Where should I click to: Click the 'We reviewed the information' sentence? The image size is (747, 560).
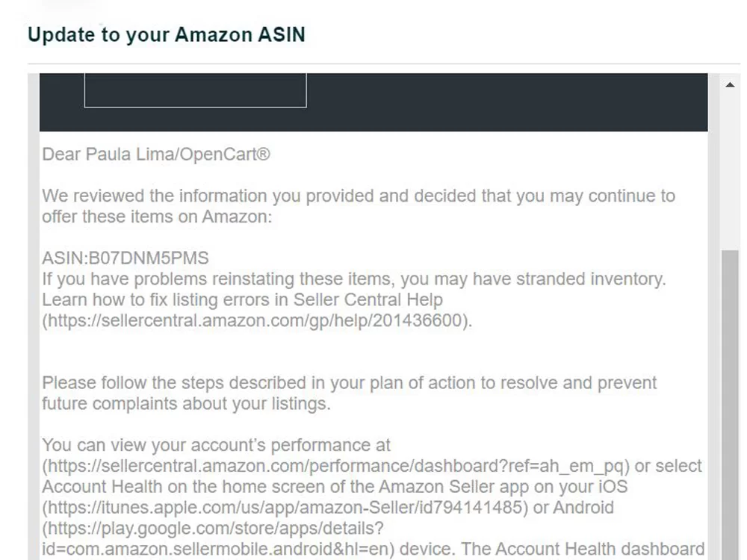359,206
